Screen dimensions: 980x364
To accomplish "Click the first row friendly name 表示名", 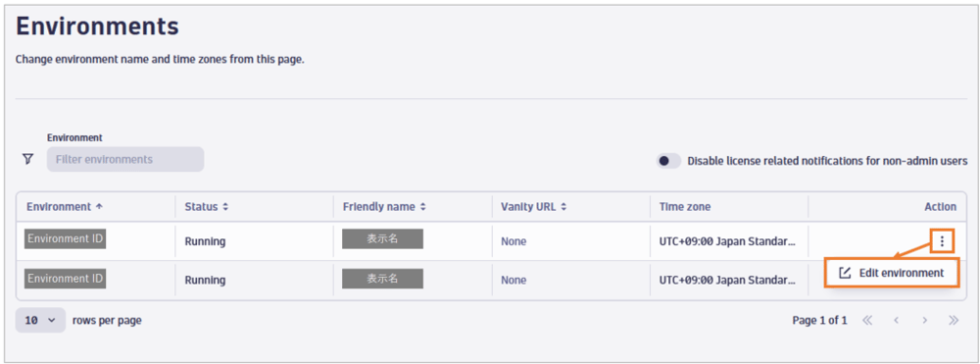I will [382, 239].
